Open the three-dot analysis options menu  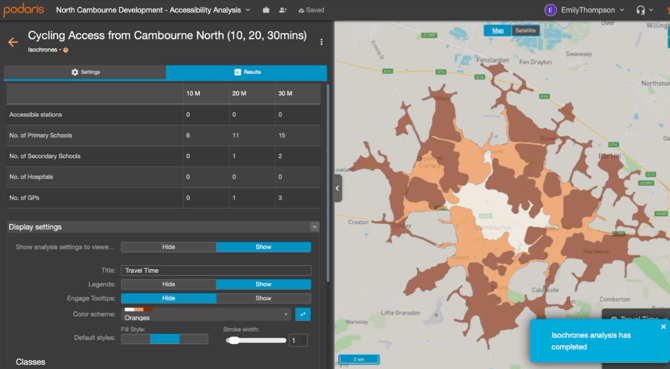(321, 42)
